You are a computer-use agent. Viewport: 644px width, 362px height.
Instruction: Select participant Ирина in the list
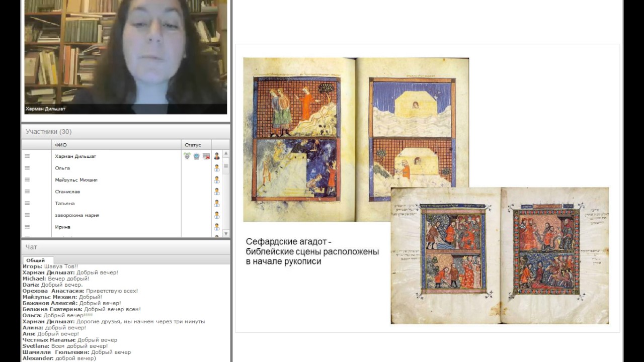pos(62,227)
